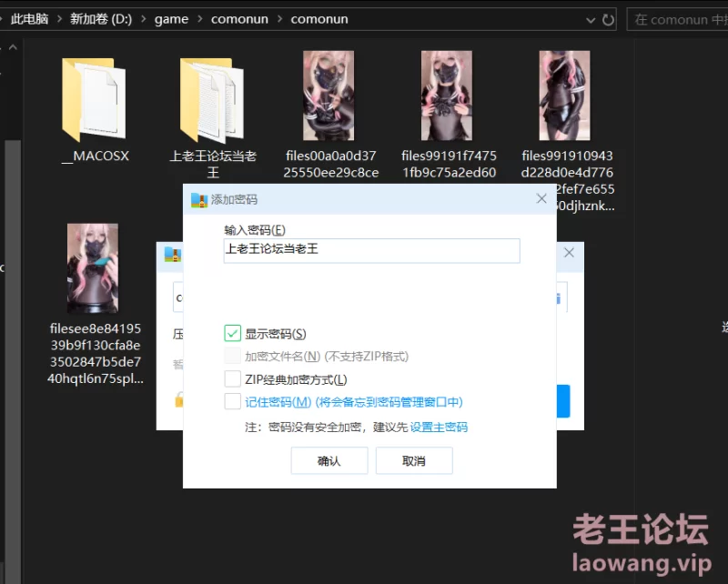Click the blue button in background dialog

[563, 401]
